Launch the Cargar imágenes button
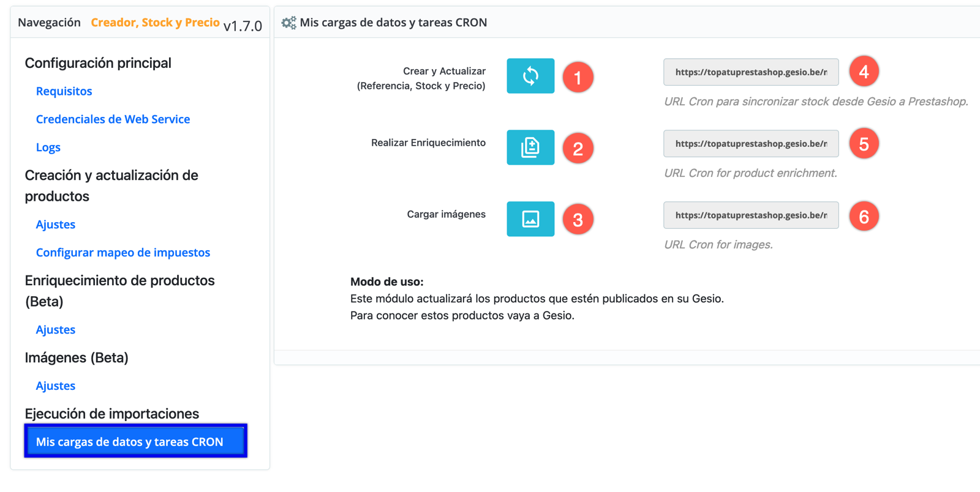This screenshot has height=492, width=980. tap(530, 219)
